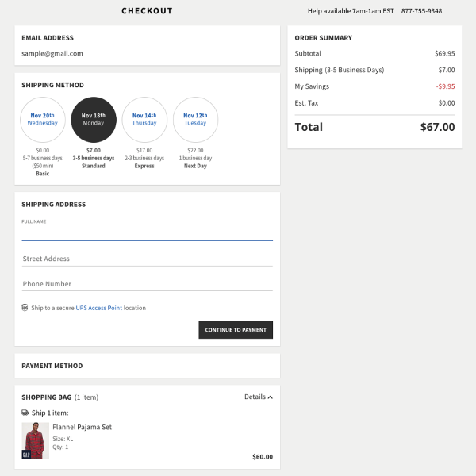Viewport: 476px width, 476px height.
Task: Click the Phone Number field
Action: click(x=147, y=284)
